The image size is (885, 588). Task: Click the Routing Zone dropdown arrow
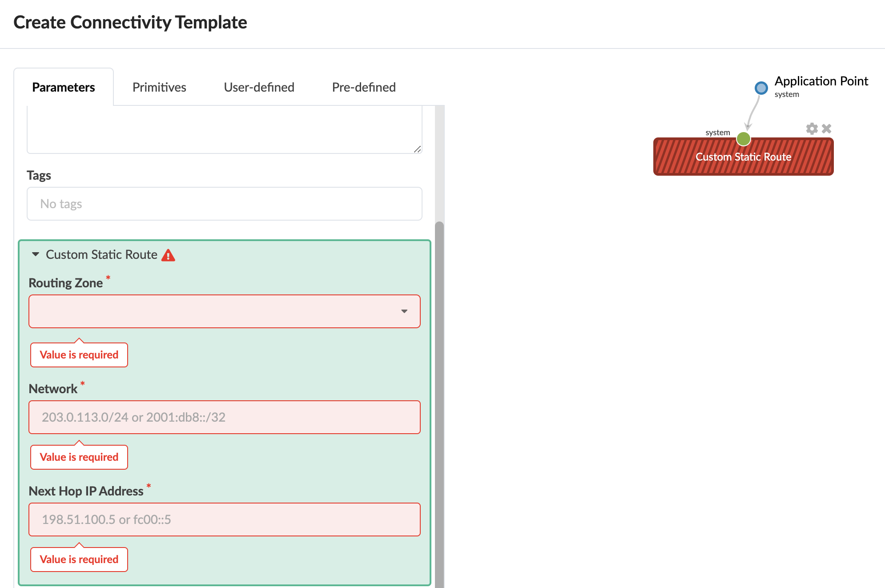coord(404,311)
